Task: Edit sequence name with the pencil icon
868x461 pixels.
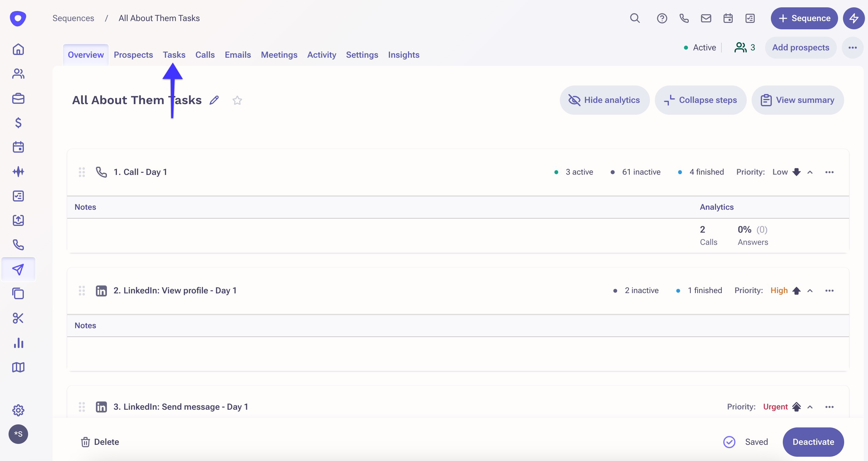Action: point(214,100)
